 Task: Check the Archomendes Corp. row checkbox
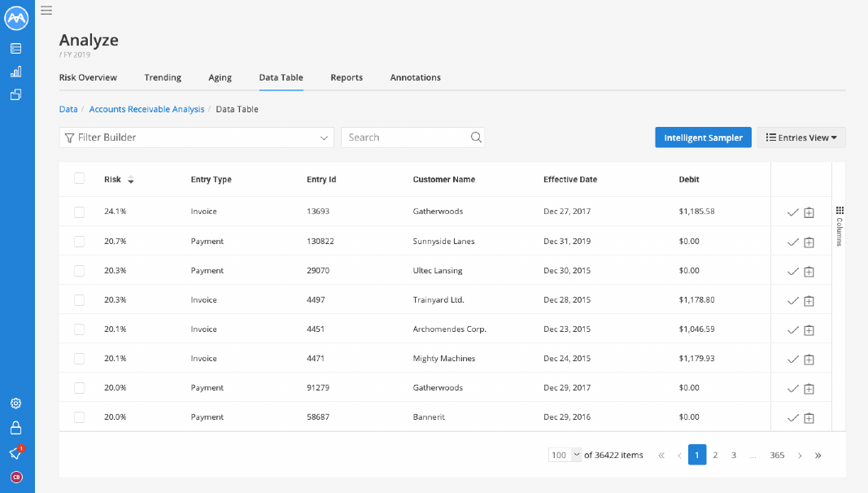(x=79, y=329)
